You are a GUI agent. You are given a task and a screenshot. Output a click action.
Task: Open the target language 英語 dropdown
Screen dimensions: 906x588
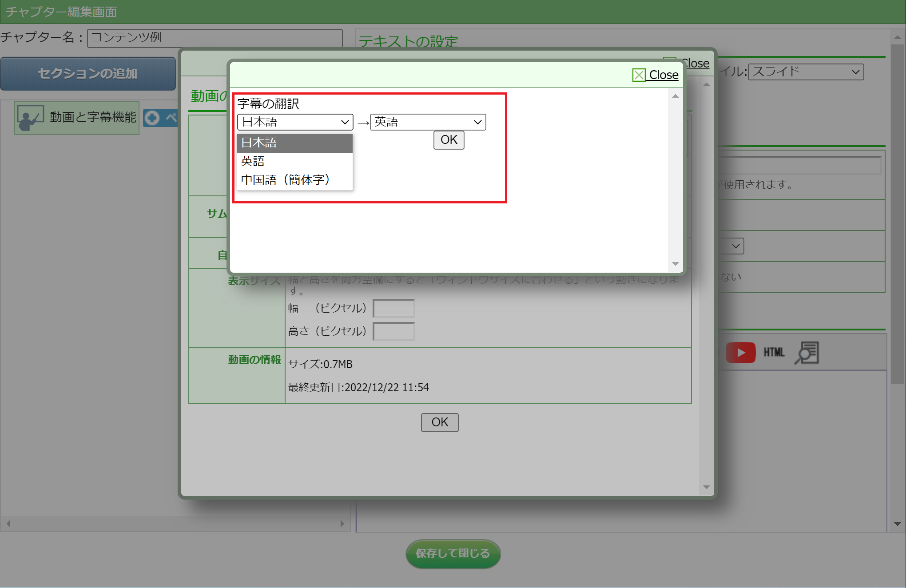[x=428, y=122]
